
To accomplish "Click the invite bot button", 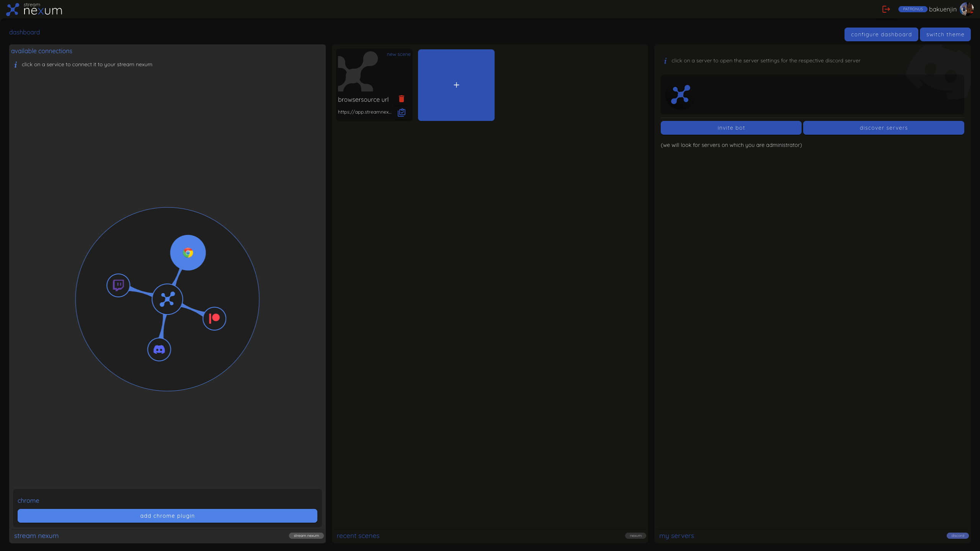I will 731,128.
